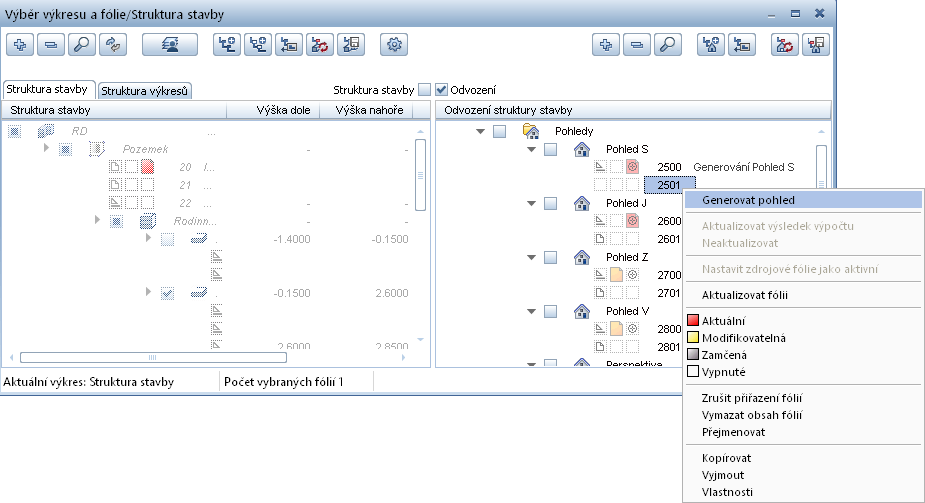Click the update arrows icon in left toolbar

click(x=113, y=45)
